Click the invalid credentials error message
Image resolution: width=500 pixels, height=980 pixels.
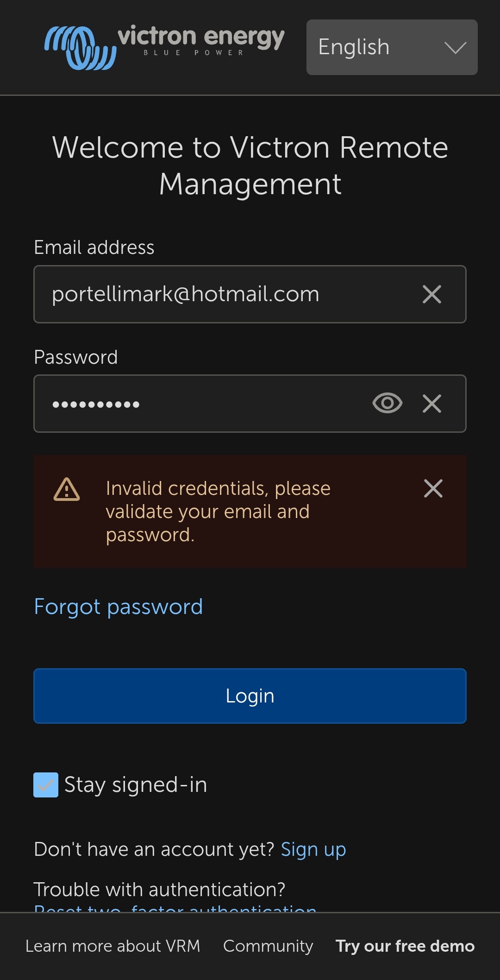218,512
